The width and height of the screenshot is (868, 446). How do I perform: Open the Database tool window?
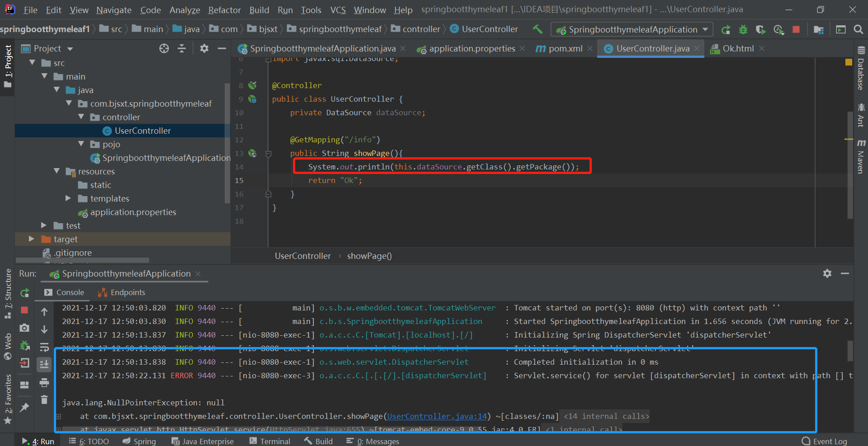pos(861,69)
